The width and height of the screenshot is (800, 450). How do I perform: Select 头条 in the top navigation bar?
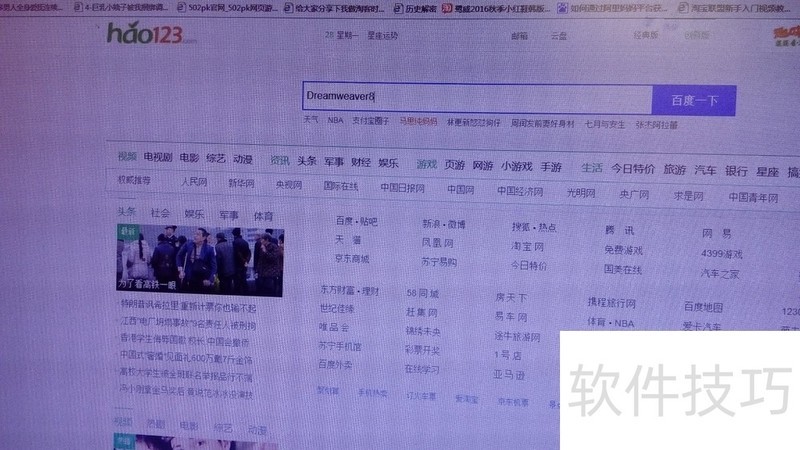tap(307, 161)
